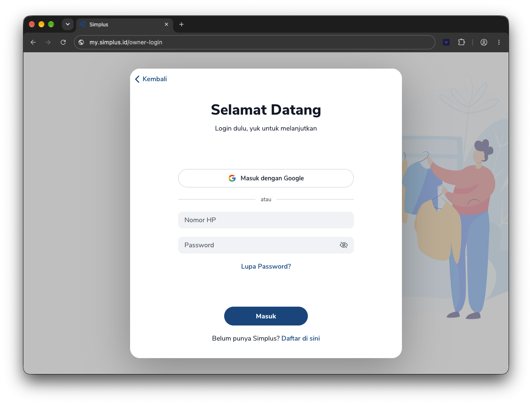Expand the tab search dropdown arrow
Image resolution: width=532 pixels, height=405 pixels.
click(68, 24)
